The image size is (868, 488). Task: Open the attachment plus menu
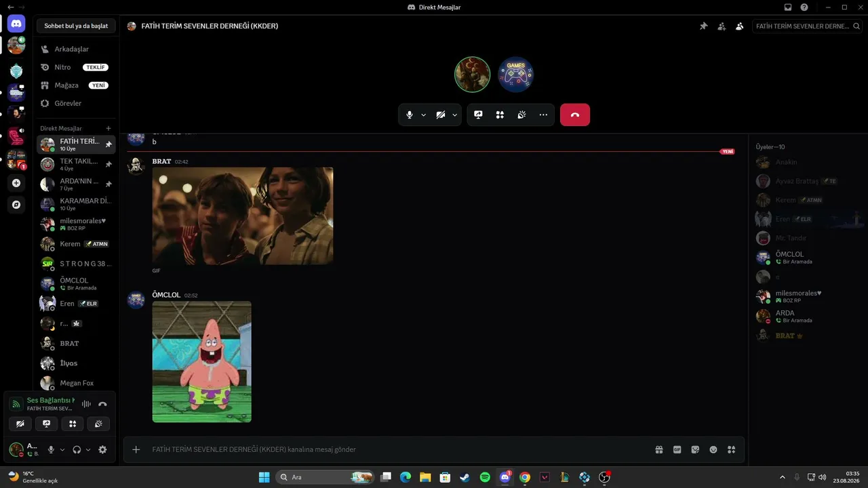point(136,449)
